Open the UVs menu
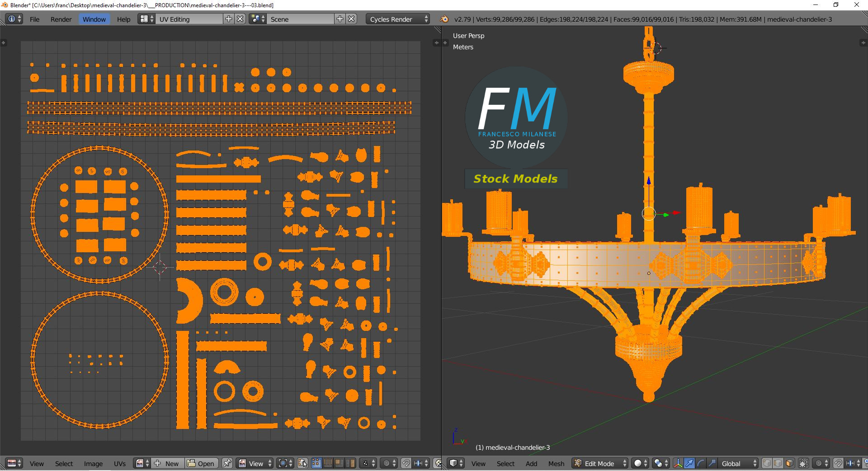Viewport: 868px width, 471px height. [x=120, y=463]
